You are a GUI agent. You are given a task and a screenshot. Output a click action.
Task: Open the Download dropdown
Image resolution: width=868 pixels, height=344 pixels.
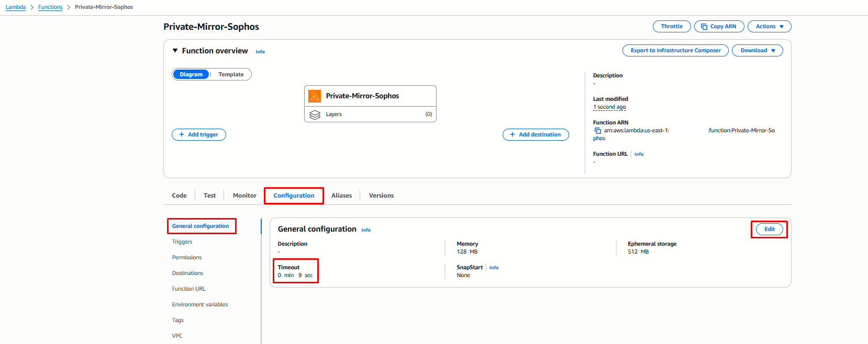[757, 51]
